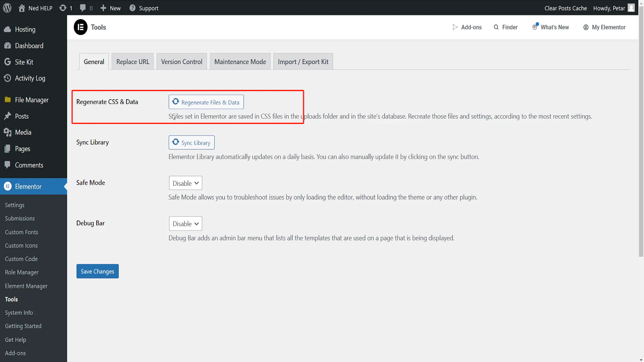Open the What's New gift icon
This screenshot has height=362, width=644.
coord(535,27)
